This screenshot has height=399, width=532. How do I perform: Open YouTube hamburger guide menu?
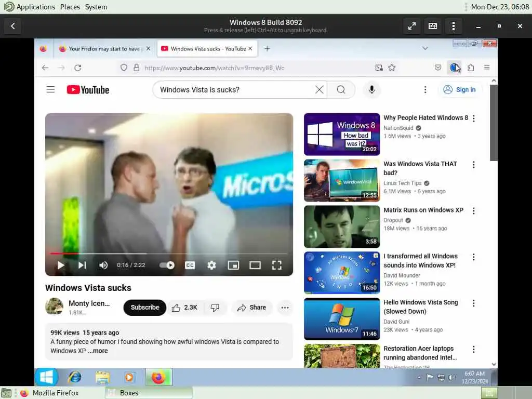tap(50, 89)
